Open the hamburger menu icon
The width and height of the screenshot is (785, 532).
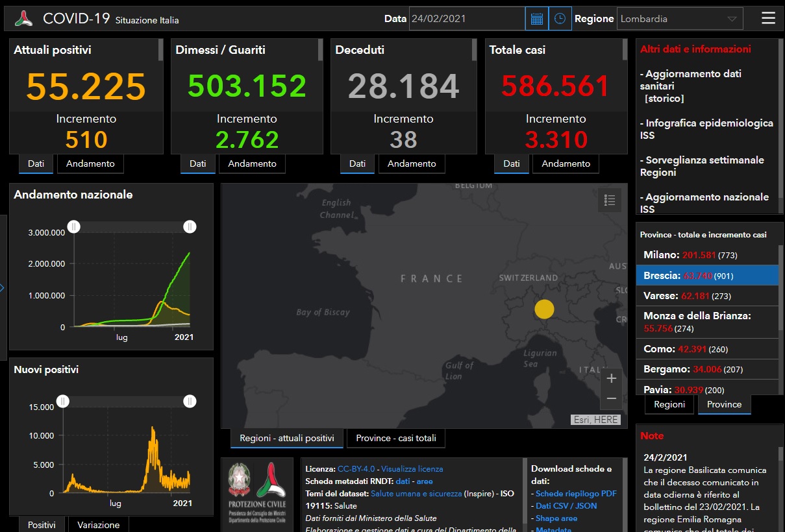[768, 18]
